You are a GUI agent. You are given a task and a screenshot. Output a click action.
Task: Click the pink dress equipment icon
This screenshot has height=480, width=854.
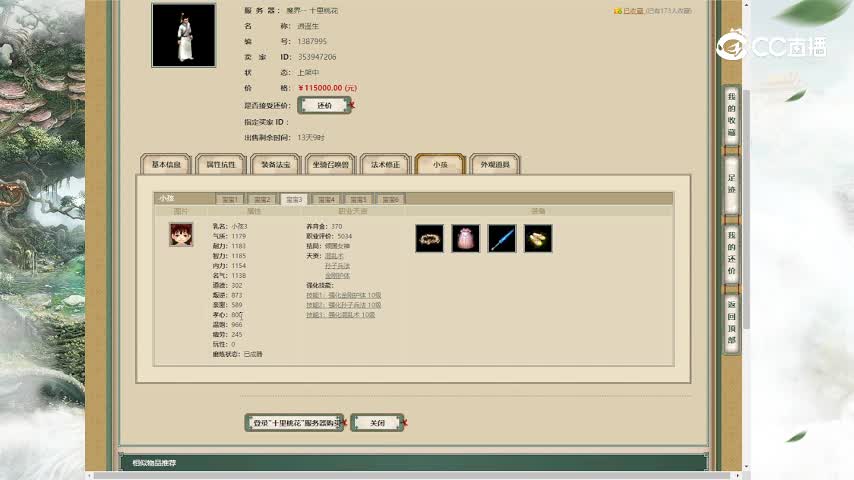[x=466, y=239]
